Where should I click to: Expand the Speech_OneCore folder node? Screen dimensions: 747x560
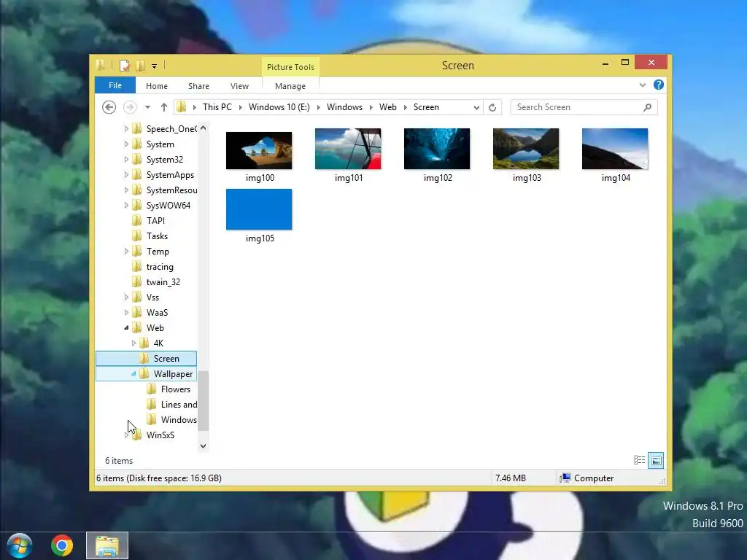pos(126,128)
